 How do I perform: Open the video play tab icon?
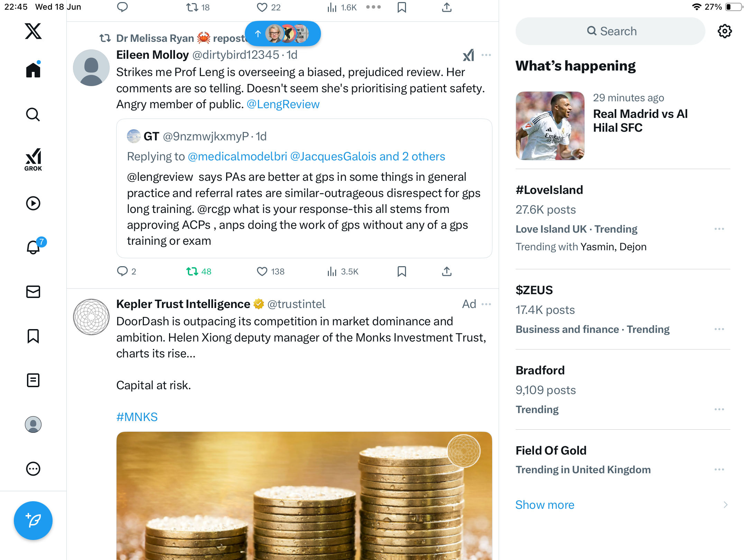tap(33, 203)
